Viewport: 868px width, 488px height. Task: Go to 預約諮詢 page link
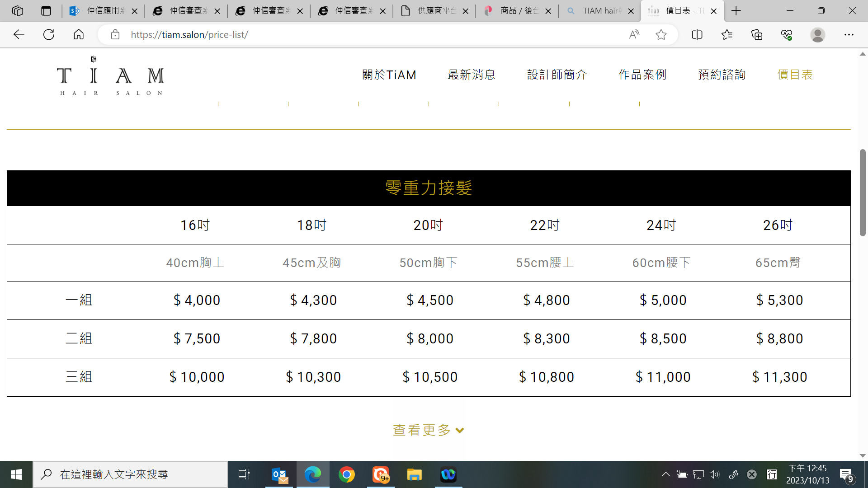(x=722, y=75)
